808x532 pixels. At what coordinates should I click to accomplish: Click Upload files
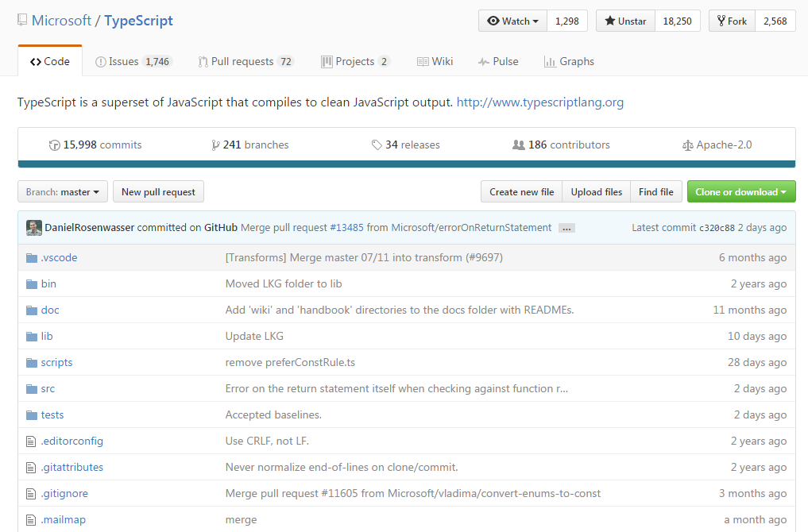tap(596, 191)
